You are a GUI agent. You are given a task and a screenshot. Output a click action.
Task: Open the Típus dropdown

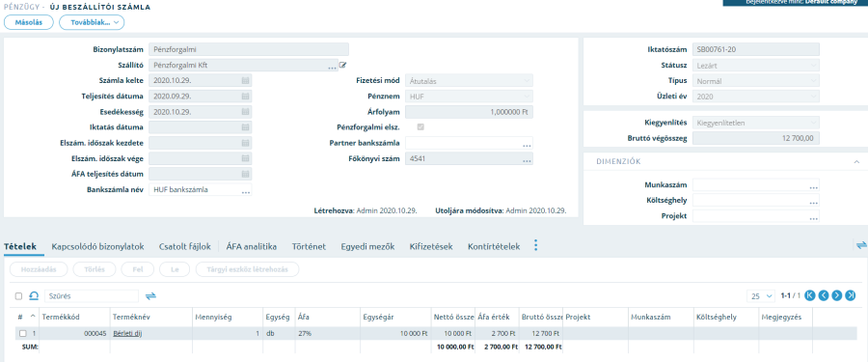[x=756, y=80]
